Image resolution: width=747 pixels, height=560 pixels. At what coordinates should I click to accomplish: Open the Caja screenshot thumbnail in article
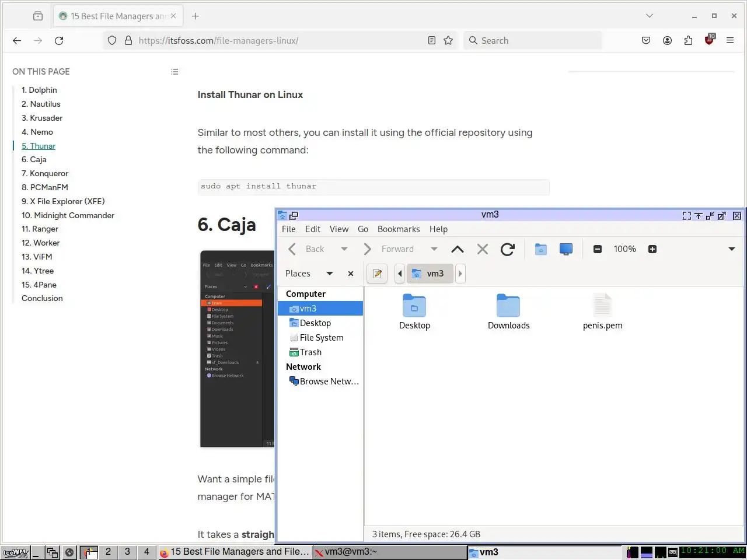(237, 349)
